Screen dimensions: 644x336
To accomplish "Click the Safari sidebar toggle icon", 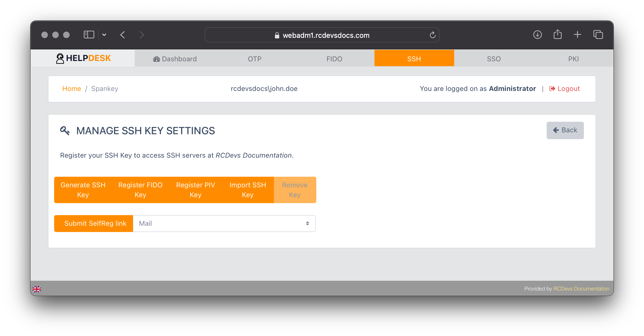I will pyautogui.click(x=89, y=35).
